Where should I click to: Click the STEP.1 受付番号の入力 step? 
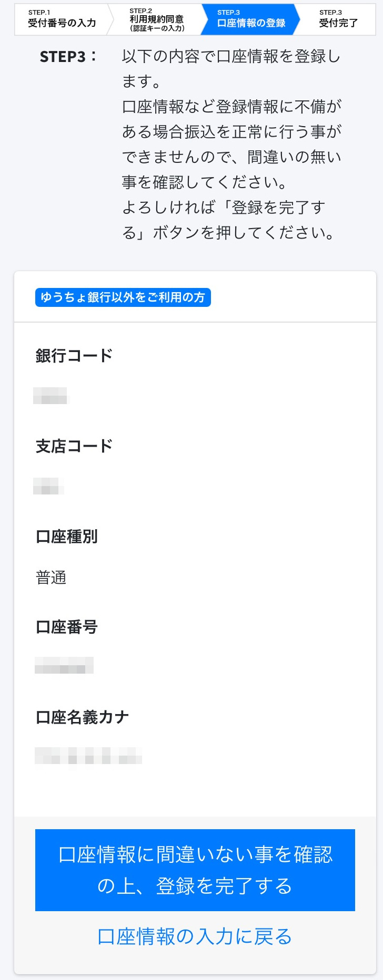tap(62, 19)
